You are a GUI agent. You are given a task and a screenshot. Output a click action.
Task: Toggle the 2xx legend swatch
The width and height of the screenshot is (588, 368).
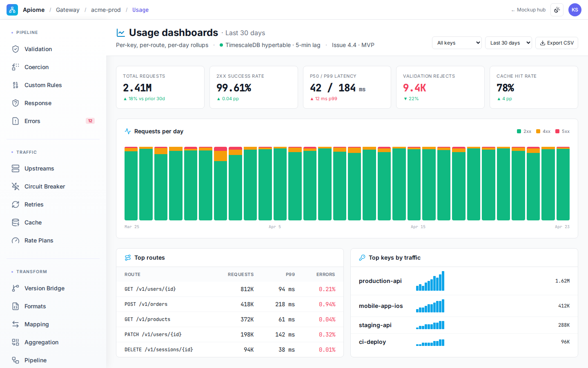coord(519,131)
